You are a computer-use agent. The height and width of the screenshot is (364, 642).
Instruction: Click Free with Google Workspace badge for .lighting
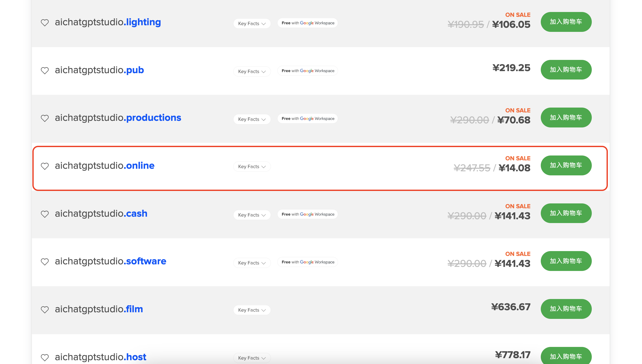[307, 23]
